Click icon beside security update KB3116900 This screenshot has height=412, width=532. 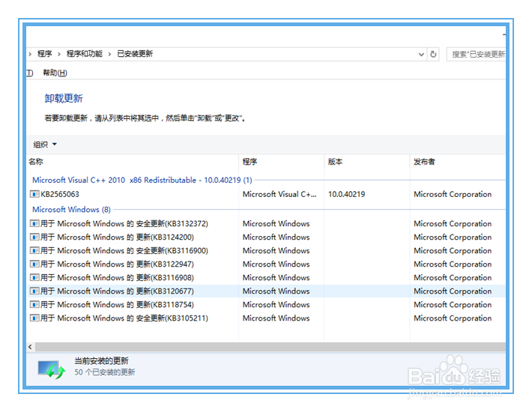tap(34, 251)
